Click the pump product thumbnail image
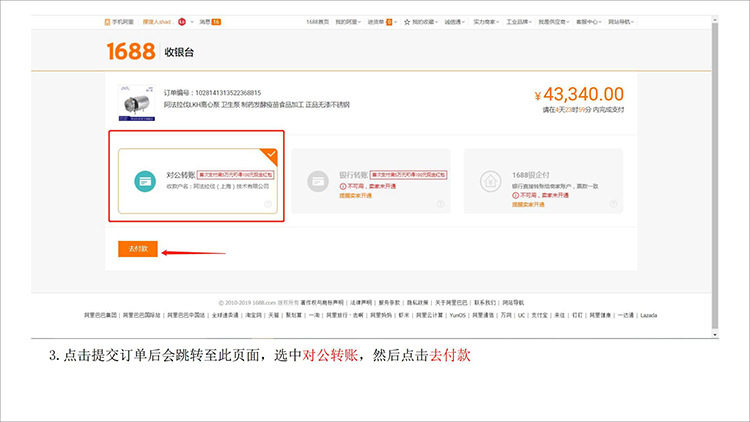Viewport: 750px width, 422px height. pyautogui.click(x=137, y=102)
